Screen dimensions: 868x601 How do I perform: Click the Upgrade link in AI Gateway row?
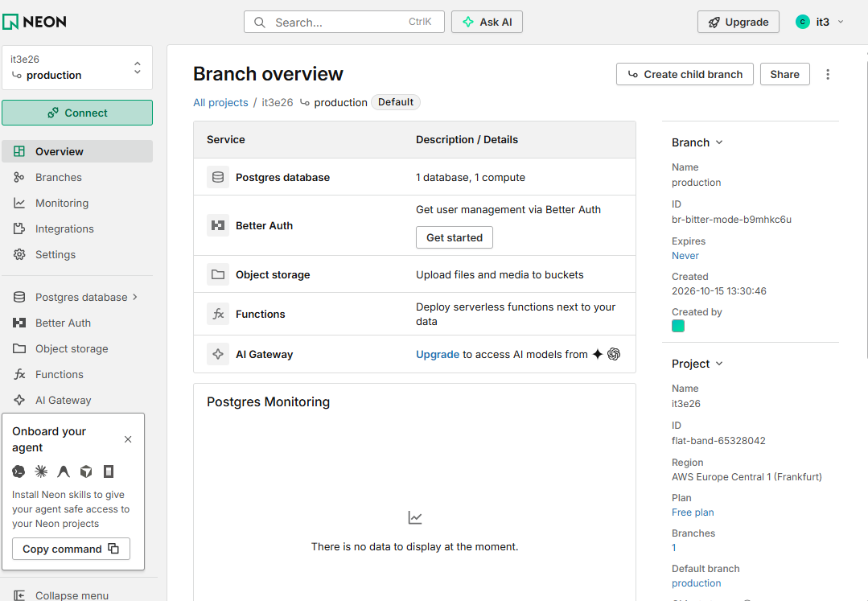coord(438,354)
